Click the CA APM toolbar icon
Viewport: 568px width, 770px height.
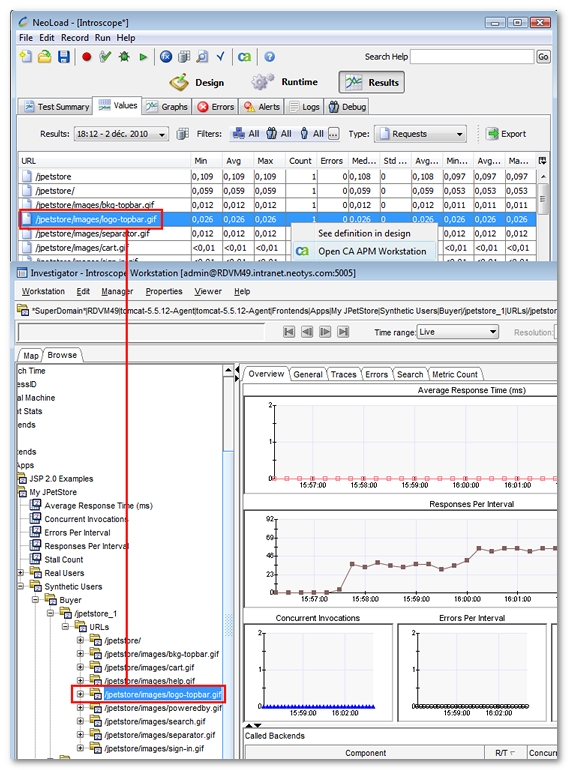[x=244, y=57]
